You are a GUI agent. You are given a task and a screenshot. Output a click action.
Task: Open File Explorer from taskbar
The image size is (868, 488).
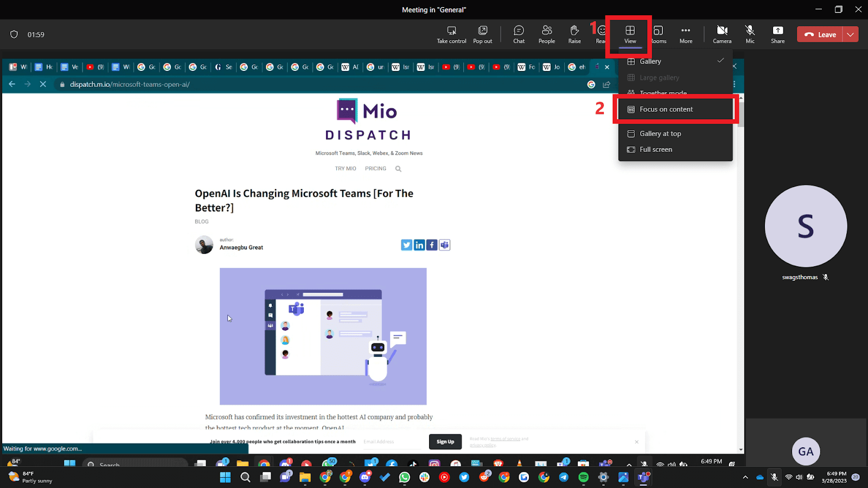(305, 477)
